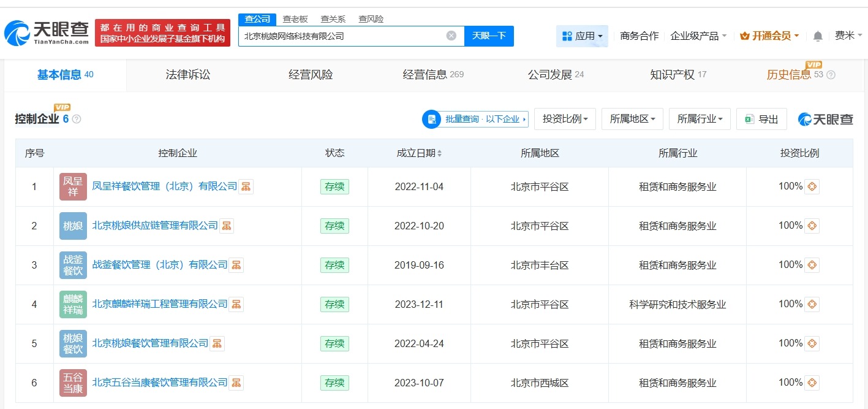Expand the 应用 dropdown in the header
The height and width of the screenshot is (409, 868).
pos(582,36)
